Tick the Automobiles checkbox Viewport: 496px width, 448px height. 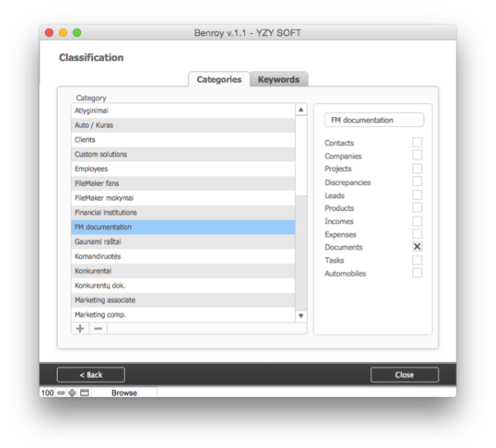pyautogui.click(x=417, y=273)
